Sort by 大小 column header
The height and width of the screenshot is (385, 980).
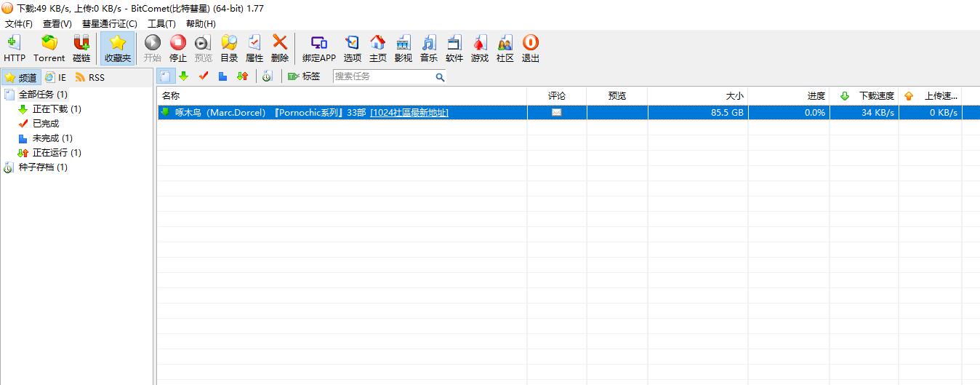[x=698, y=95]
